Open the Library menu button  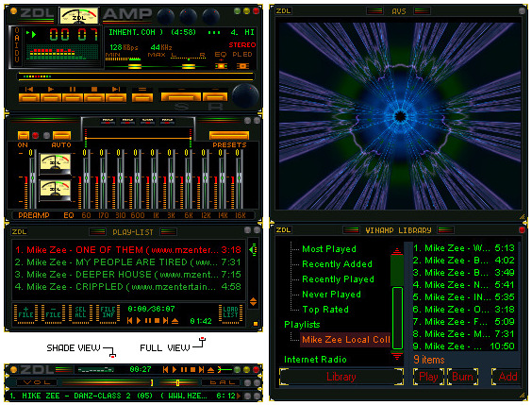(341, 377)
